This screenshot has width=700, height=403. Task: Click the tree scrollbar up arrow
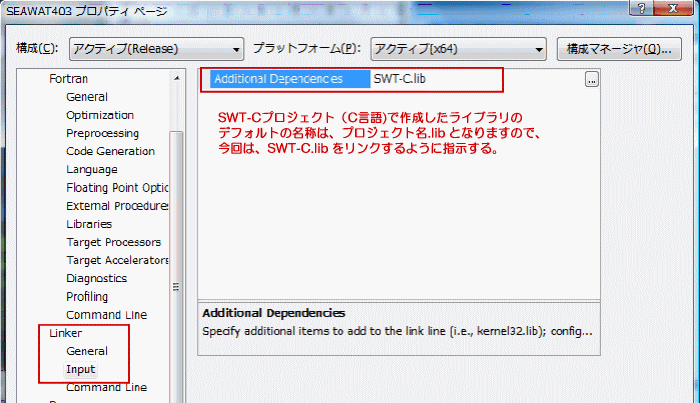click(x=177, y=78)
